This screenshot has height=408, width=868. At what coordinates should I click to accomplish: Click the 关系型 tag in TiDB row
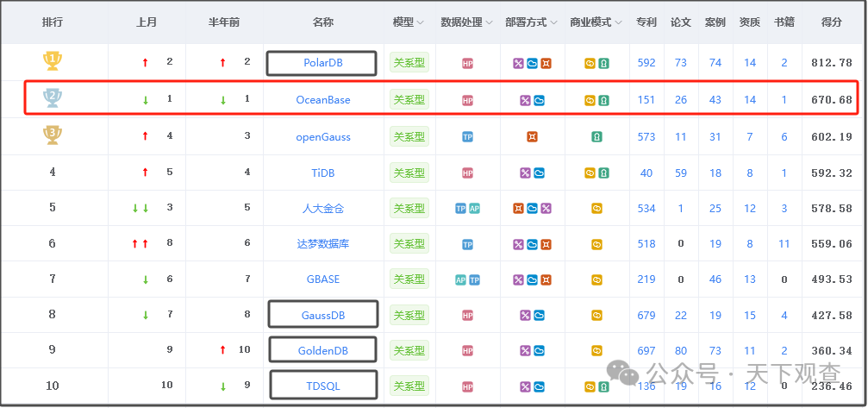pos(409,173)
